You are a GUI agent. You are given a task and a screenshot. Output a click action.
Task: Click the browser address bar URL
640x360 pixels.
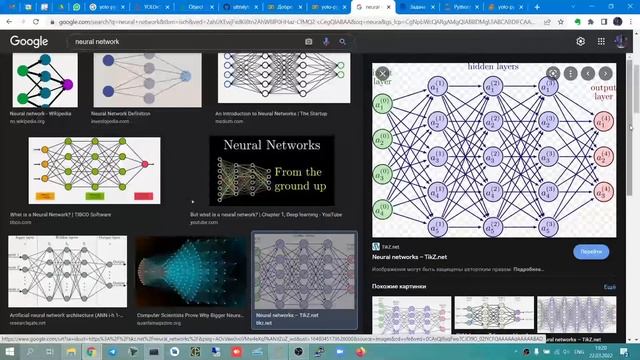[297, 22]
